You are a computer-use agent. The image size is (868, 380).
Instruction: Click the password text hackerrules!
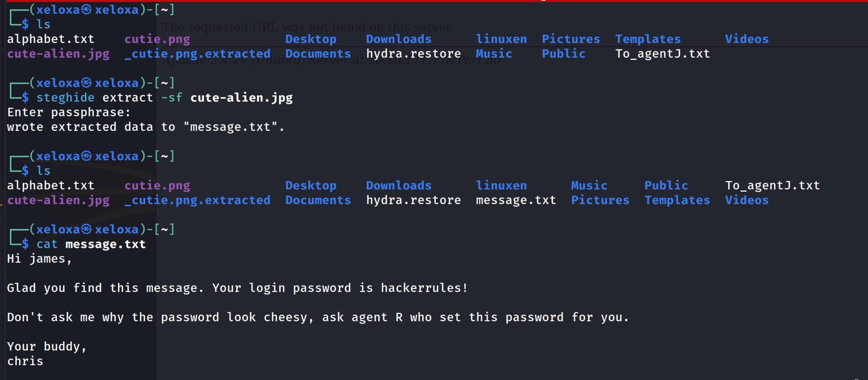point(424,288)
